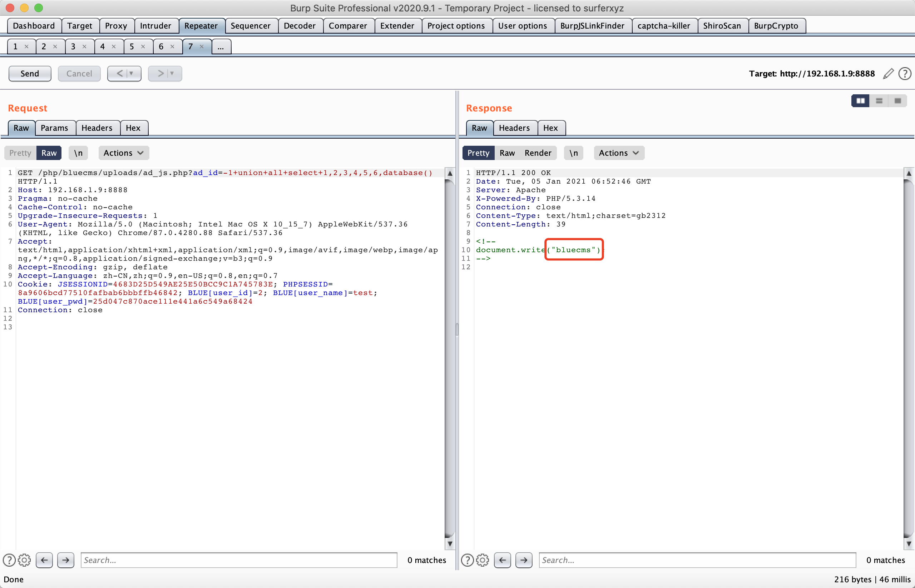915x588 pixels.
Task: Click the Send button
Action: point(30,73)
